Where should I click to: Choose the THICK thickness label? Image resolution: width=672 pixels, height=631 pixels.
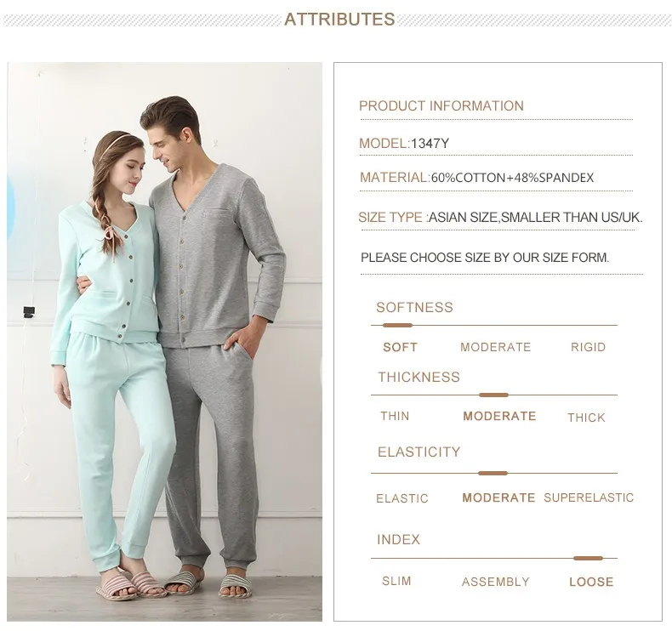tap(586, 418)
